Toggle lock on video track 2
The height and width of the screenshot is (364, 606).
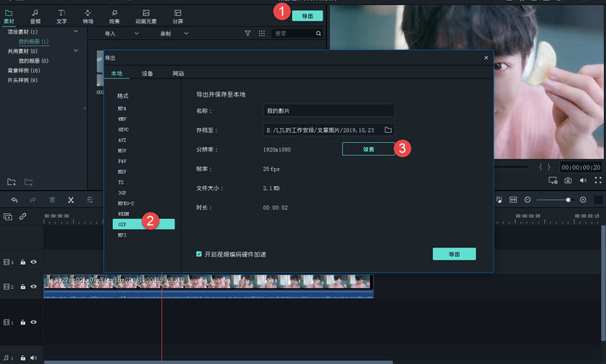(x=23, y=287)
